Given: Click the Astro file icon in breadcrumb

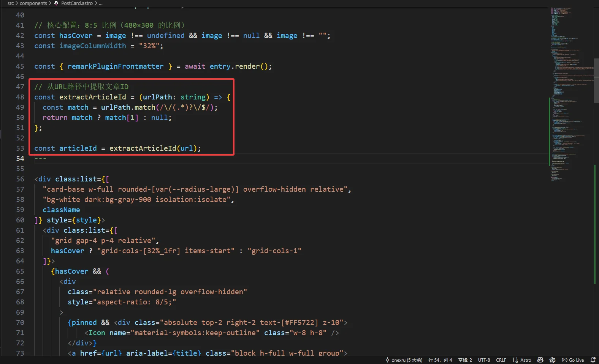Looking at the screenshot, I should [56, 3].
